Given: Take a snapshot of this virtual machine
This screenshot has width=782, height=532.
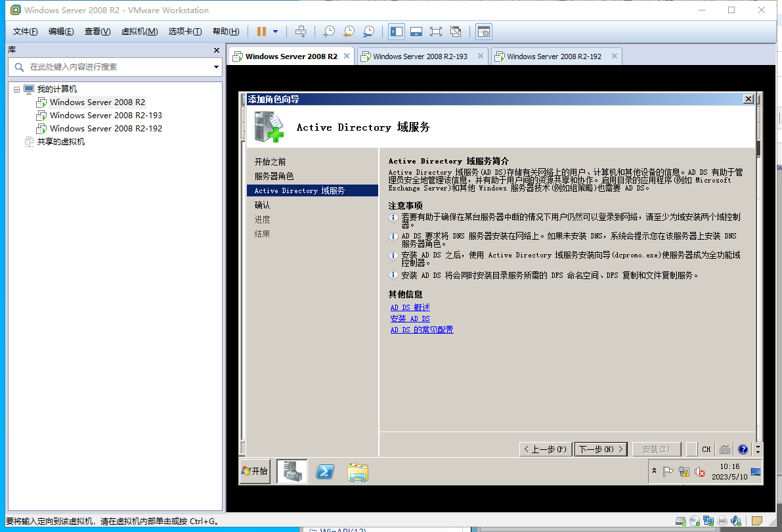Looking at the screenshot, I should pyautogui.click(x=329, y=32).
